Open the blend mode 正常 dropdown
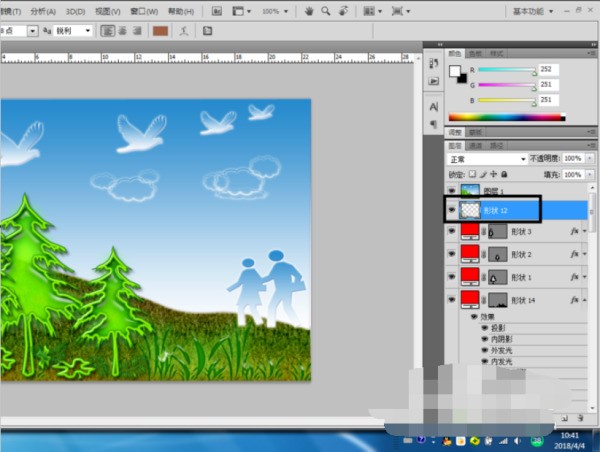Image resolution: width=600 pixels, height=452 pixels. point(487,159)
